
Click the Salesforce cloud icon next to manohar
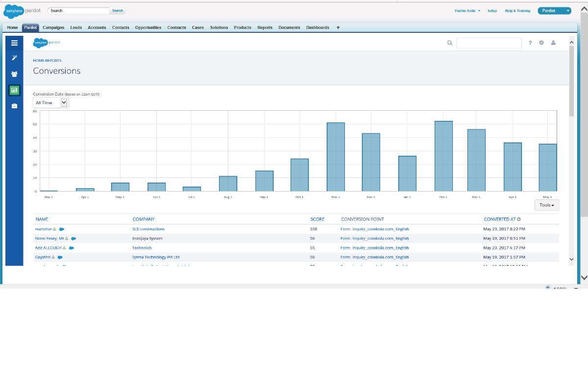click(x=62, y=229)
